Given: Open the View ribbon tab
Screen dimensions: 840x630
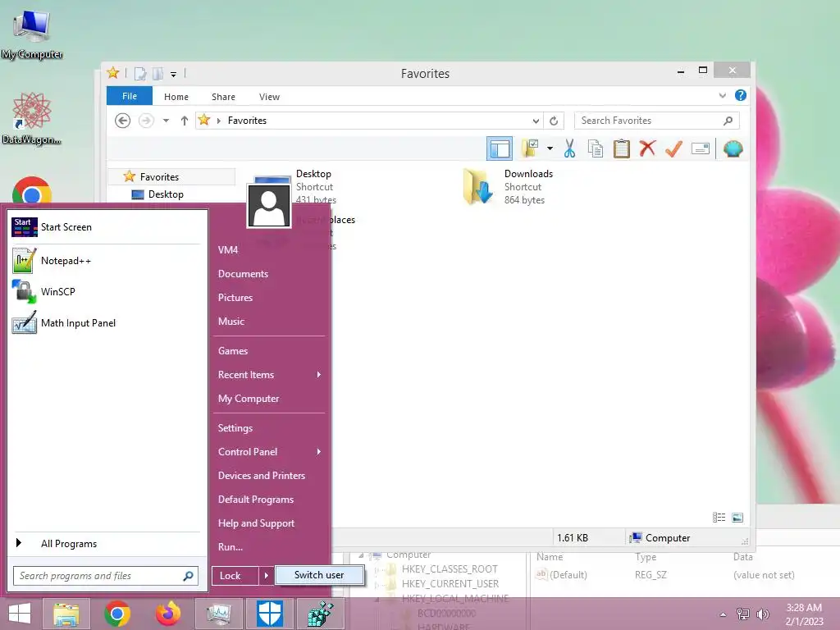Looking at the screenshot, I should point(269,97).
